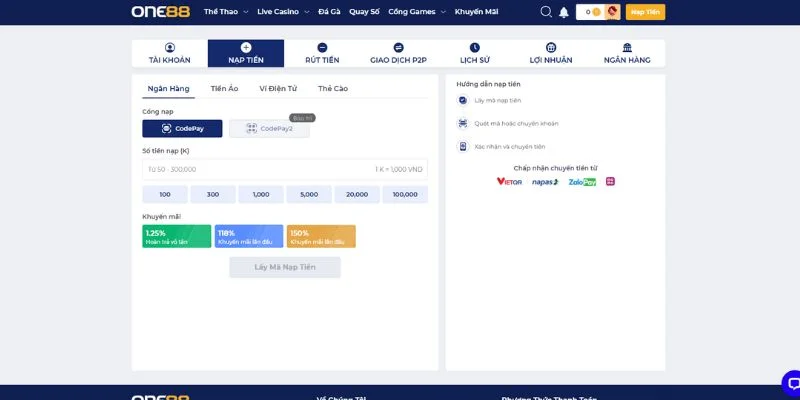Open the live chat bubble icon
The width and height of the screenshot is (800, 400).
[x=792, y=384]
